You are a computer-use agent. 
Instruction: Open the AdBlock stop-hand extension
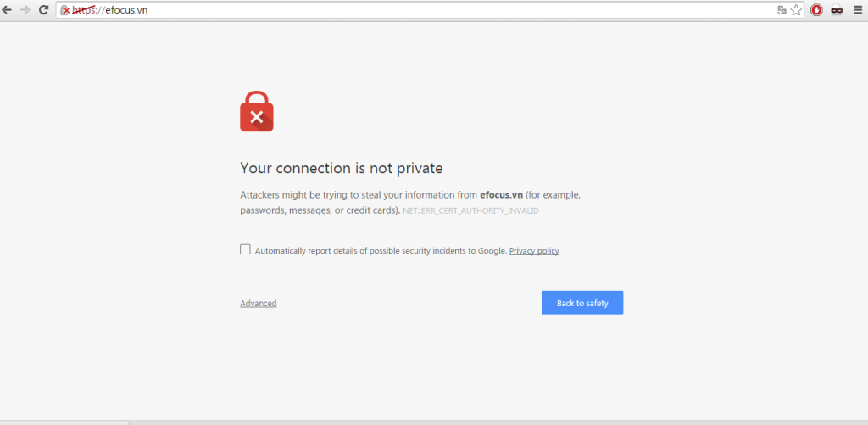coord(816,10)
